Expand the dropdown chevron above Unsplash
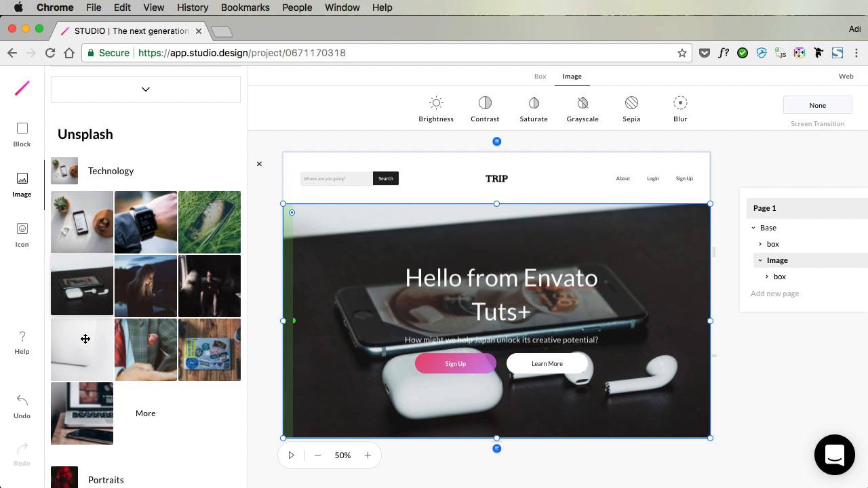The width and height of the screenshot is (868, 488). [146, 89]
